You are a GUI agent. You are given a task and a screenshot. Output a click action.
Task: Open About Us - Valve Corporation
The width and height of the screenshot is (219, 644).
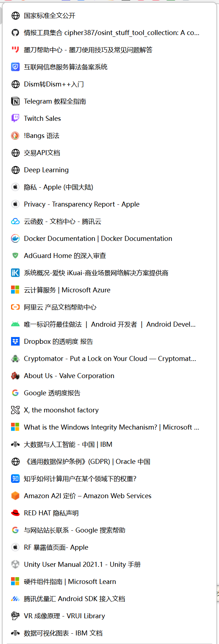69,376
